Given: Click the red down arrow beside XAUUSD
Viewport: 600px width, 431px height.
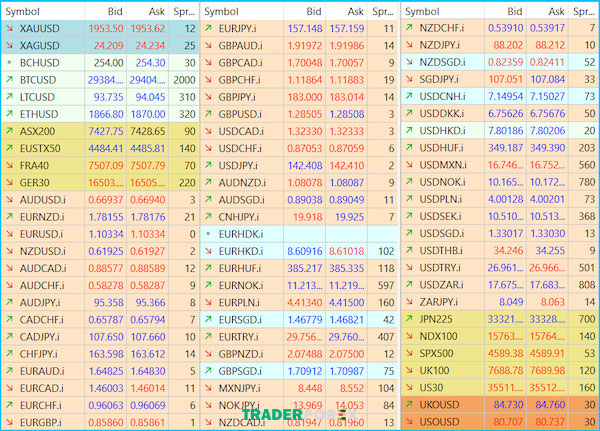Looking at the screenshot, I should point(10,28).
